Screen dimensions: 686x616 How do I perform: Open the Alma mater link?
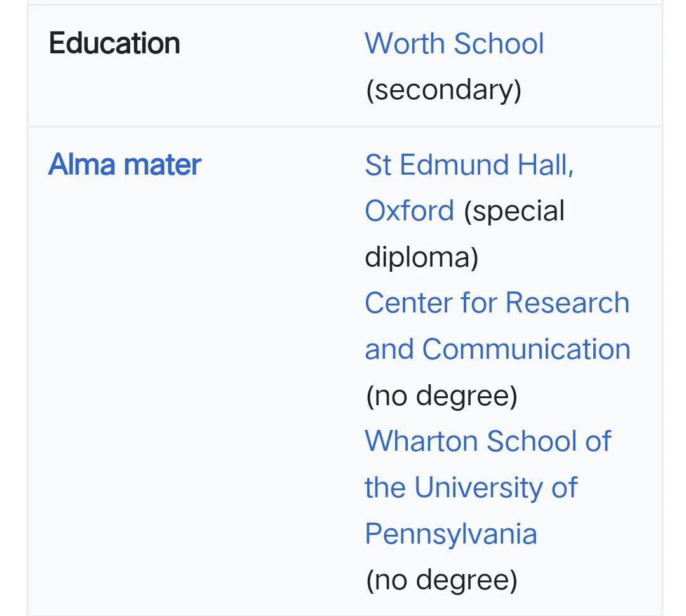click(x=124, y=165)
